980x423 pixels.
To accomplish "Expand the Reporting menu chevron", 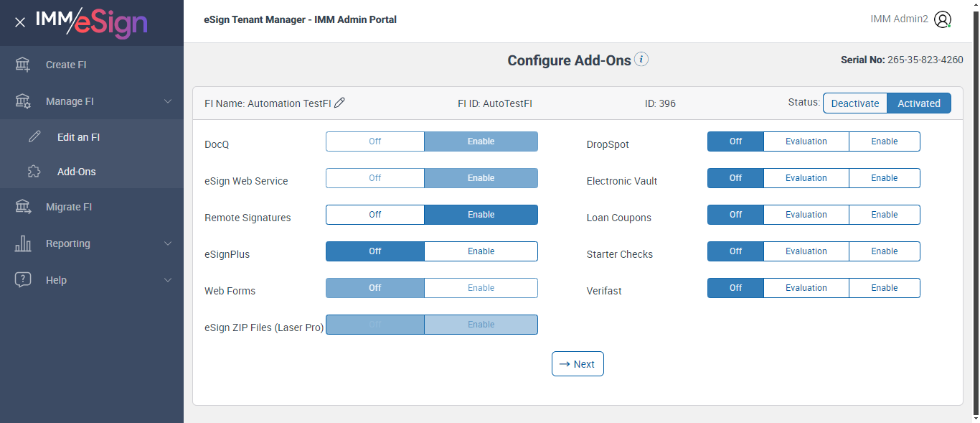I will pos(168,243).
